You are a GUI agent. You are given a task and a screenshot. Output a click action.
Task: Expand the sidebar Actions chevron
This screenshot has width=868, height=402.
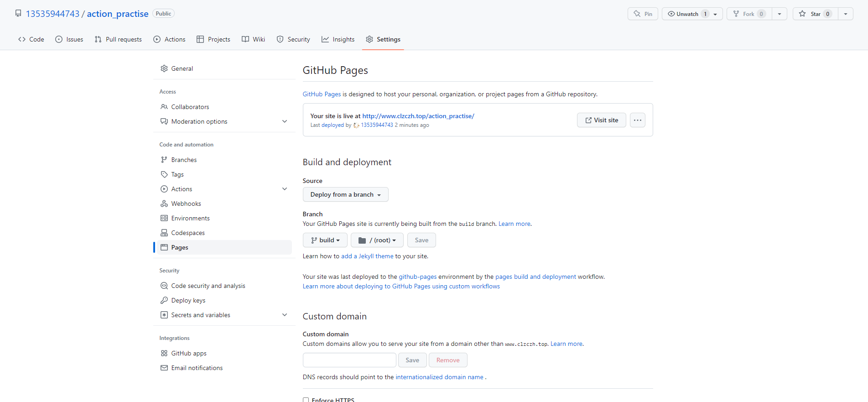285,189
